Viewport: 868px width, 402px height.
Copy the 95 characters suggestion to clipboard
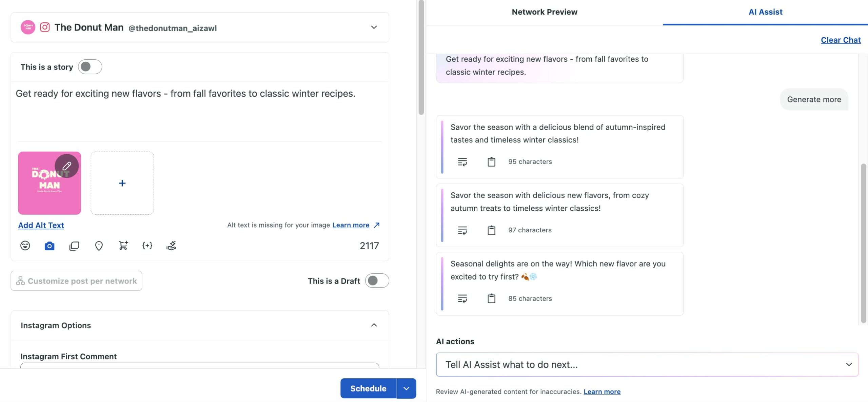tap(491, 162)
